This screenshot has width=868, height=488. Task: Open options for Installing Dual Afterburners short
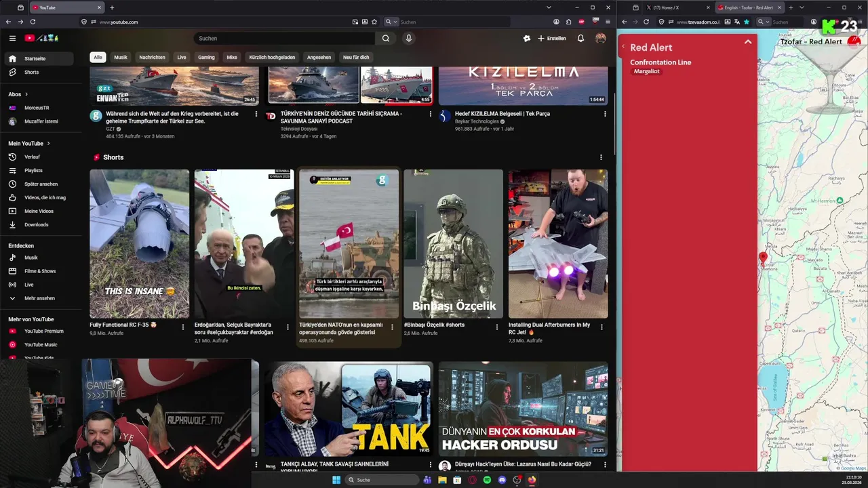point(601,327)
